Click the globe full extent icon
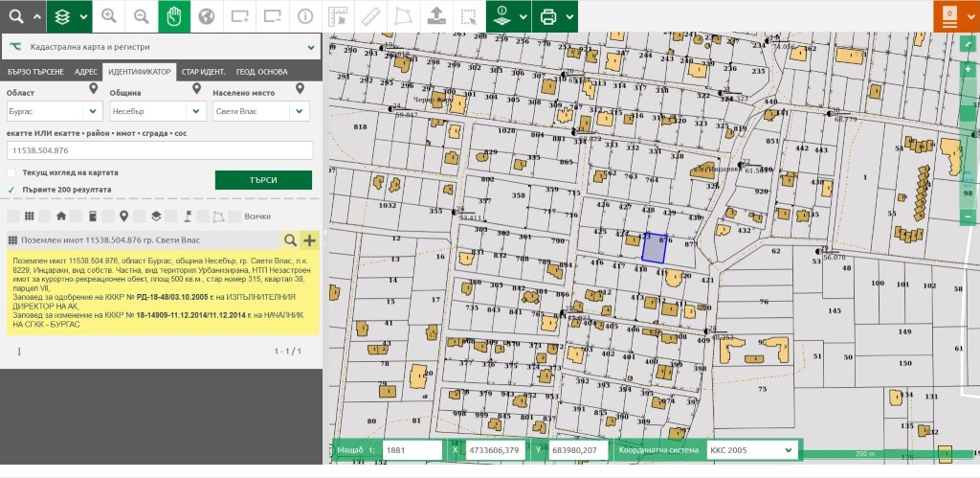This screenshot has height=478, width=980. [207, 16]
